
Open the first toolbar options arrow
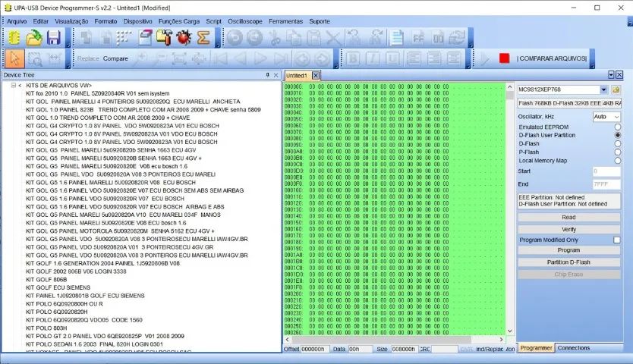pyautogui.click(x=68, y=45)
